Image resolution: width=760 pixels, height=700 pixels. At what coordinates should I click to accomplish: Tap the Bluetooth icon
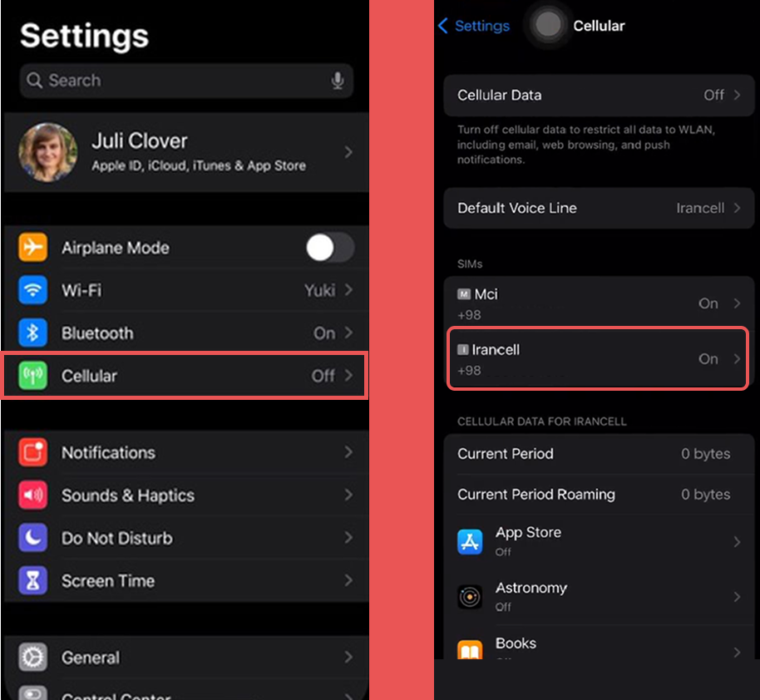pos(33,333)
